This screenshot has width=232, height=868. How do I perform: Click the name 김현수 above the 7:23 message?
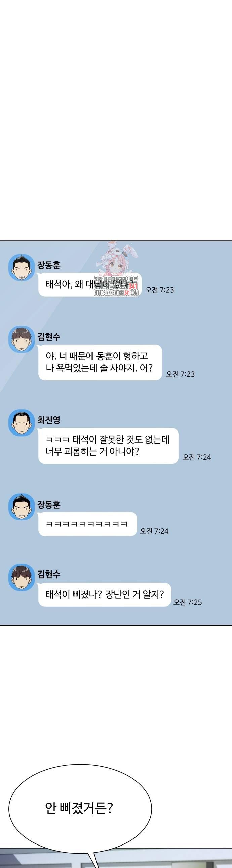(x=48, y=336)
